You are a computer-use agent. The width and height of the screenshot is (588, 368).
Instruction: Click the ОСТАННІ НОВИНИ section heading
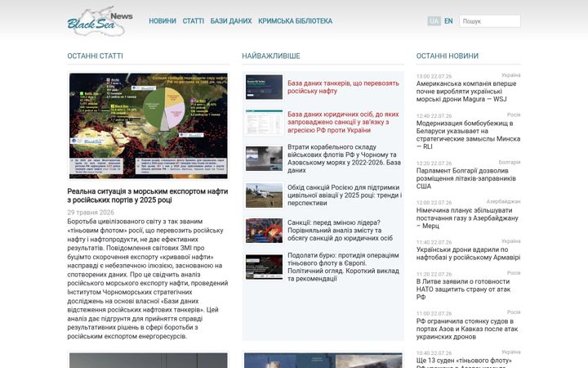point(448,56)
